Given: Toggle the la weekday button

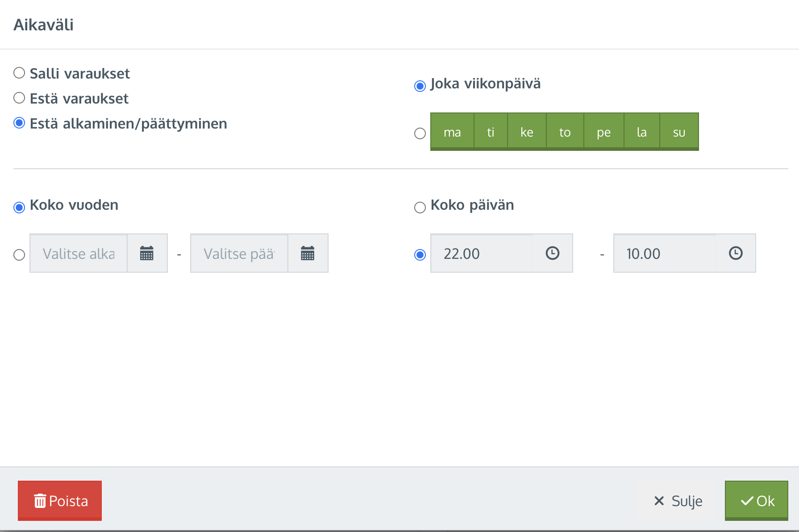Looking at the screenshot, I should tap(642, 132).
